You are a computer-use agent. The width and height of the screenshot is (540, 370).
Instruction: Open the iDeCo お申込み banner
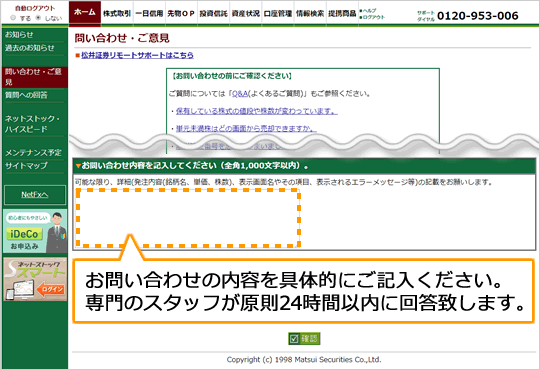click(35, 231)
